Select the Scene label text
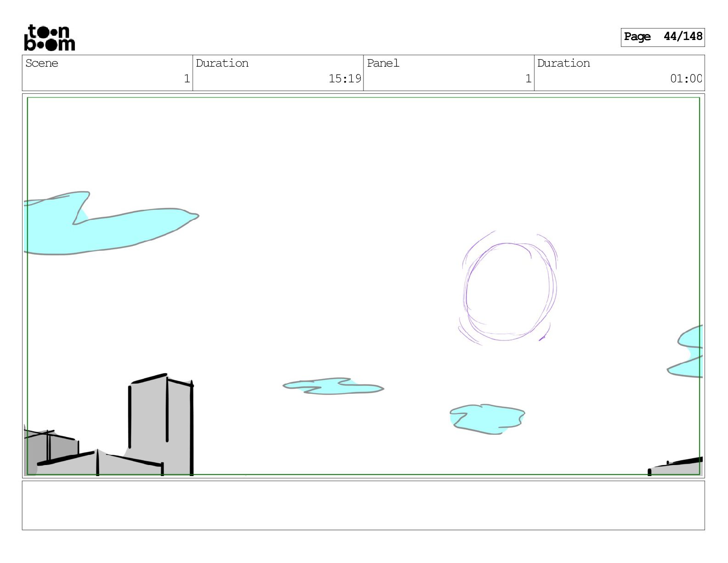728x563 pixels. [42, 63]
